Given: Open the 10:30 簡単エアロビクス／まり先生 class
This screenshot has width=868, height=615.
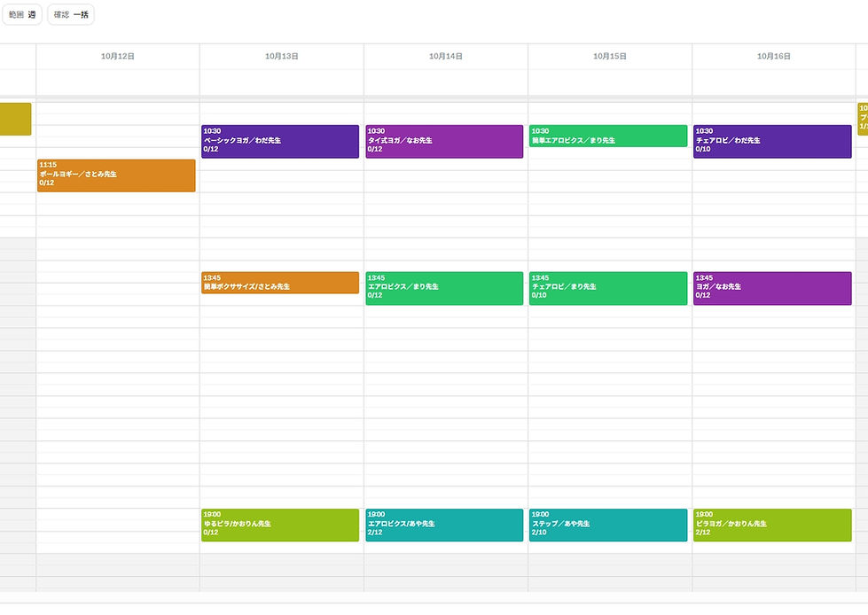Looking at the screenshot, I should [608, 136].
